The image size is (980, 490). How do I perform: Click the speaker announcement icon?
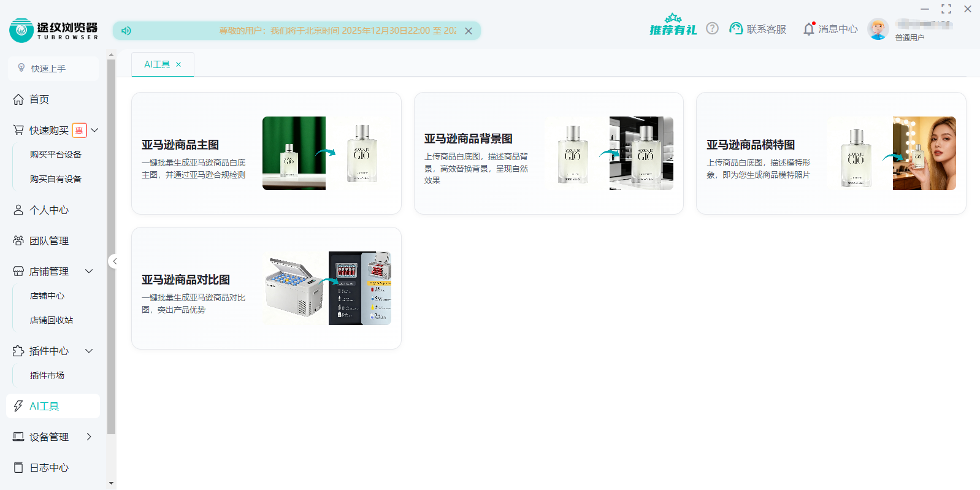[x=126, y=31]
